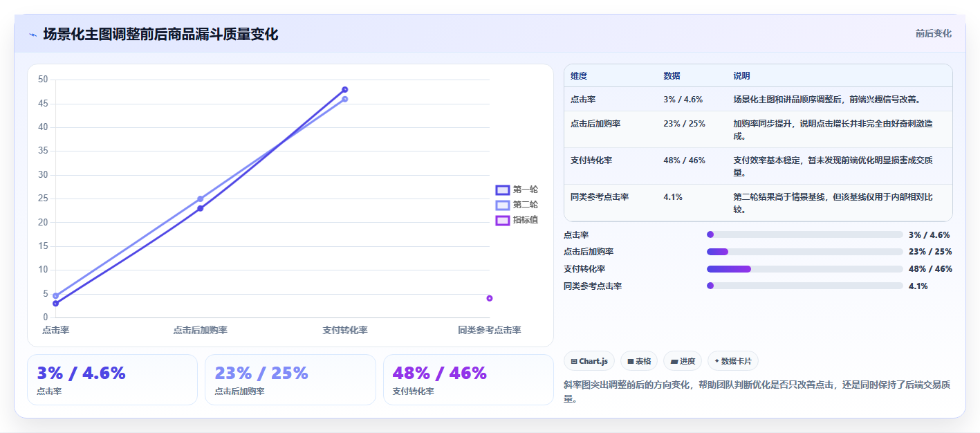Screen dimensions: 980x433
Task: Click the 指标值 point above 同类参考点击率
Action: [490, 298]
